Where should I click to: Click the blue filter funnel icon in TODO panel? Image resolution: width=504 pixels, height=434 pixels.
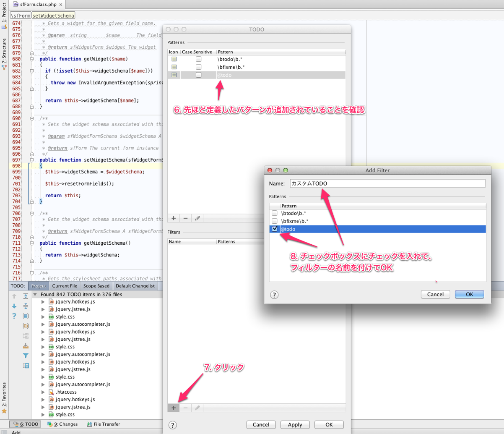(26, 356)
